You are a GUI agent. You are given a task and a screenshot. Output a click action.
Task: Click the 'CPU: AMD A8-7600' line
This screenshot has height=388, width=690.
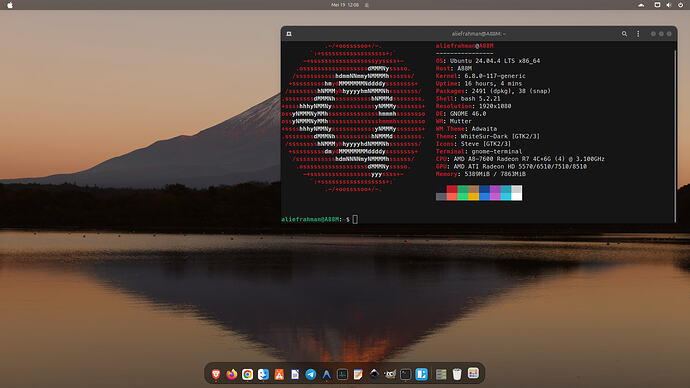tap(520, 159)
